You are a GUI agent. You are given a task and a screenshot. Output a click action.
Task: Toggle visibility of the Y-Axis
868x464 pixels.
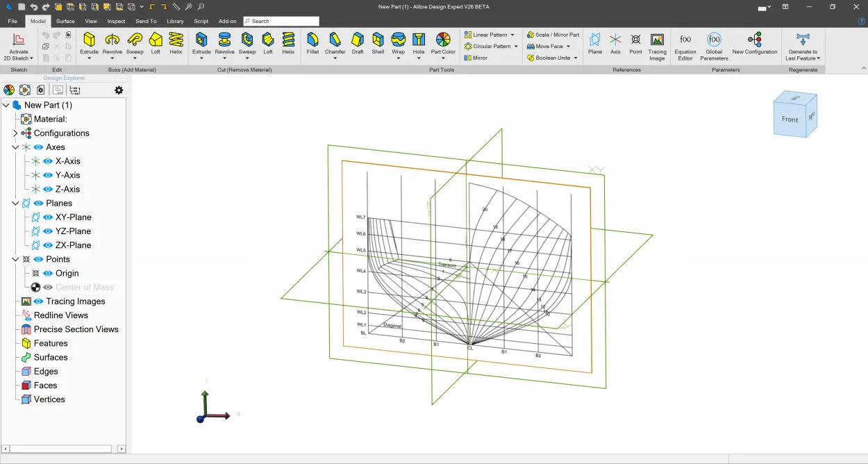pyautogui.click(x=49, y=175)
